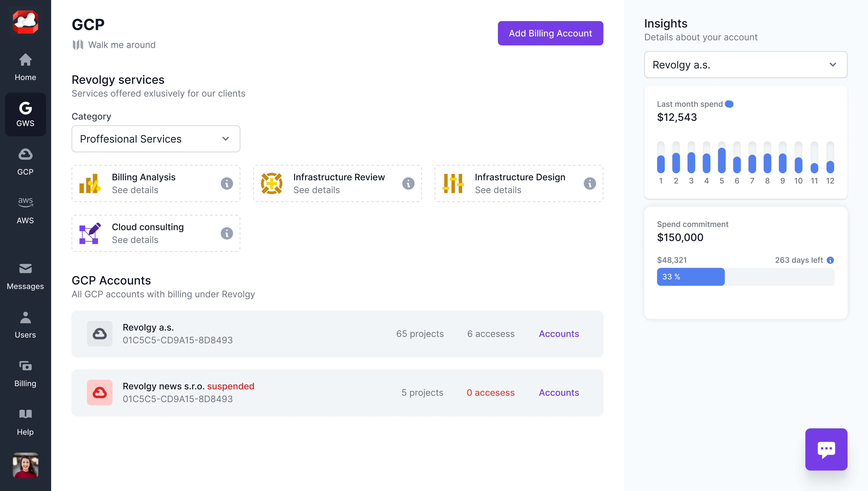868x491 pixels.
Task: Expand the Revolgy a.s. account selector
Action: [745, 65]
